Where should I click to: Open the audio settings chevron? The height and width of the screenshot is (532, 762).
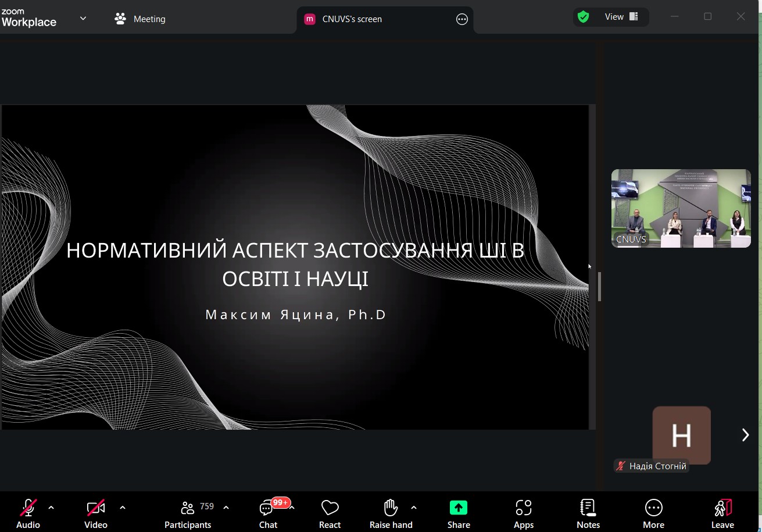(51, 507)
